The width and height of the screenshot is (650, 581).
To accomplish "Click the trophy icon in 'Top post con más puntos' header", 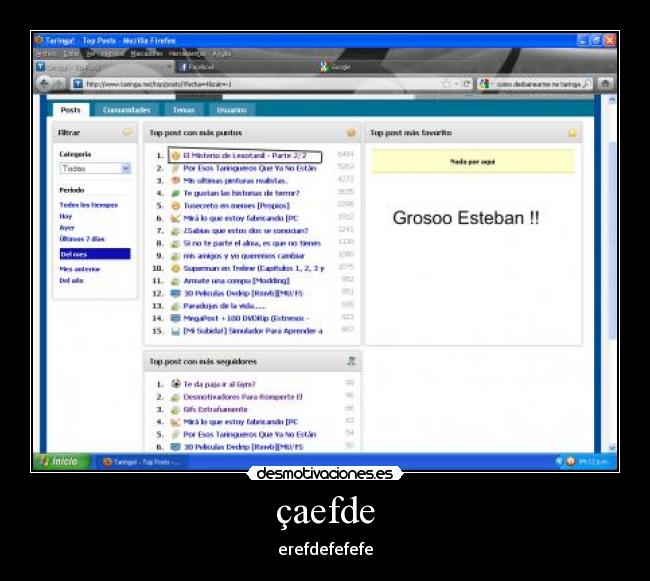I will (x=351, y=133).
